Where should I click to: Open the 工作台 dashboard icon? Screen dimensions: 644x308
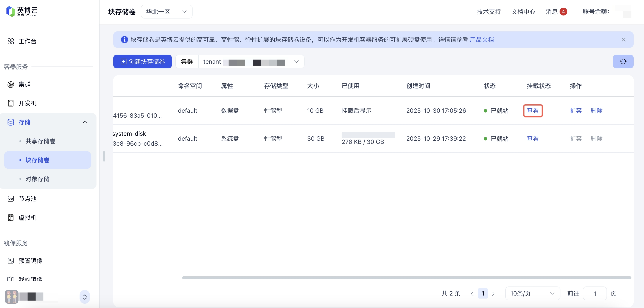[x=11, y=41]
